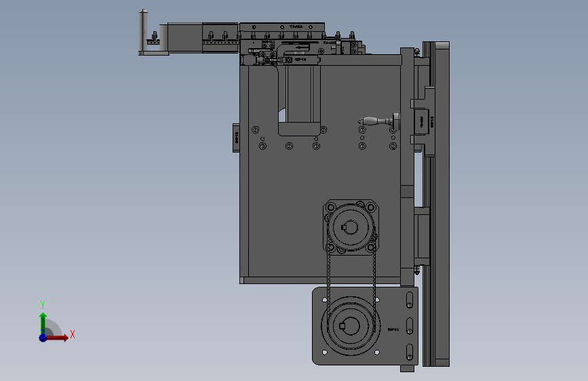Click the green Y axis arrow on the triad
The width and height of the screenshot is (588, 381).
tap(43, 324)
